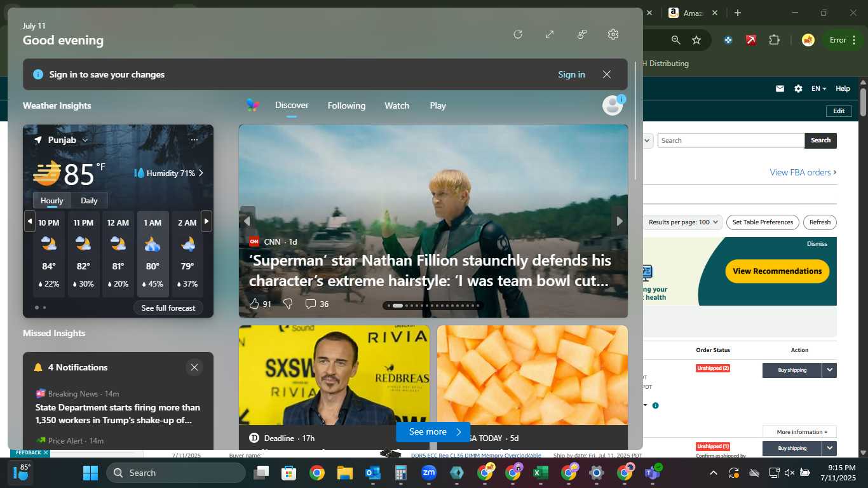
Task: Select Daily forecast view
Action: [89, 200]
